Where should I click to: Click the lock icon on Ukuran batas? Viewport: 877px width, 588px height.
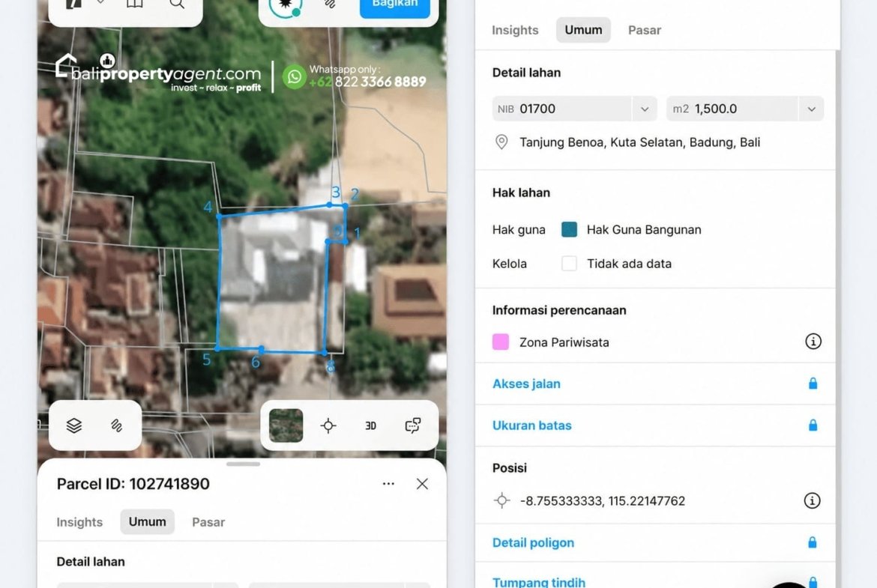(x=813, y=425)
